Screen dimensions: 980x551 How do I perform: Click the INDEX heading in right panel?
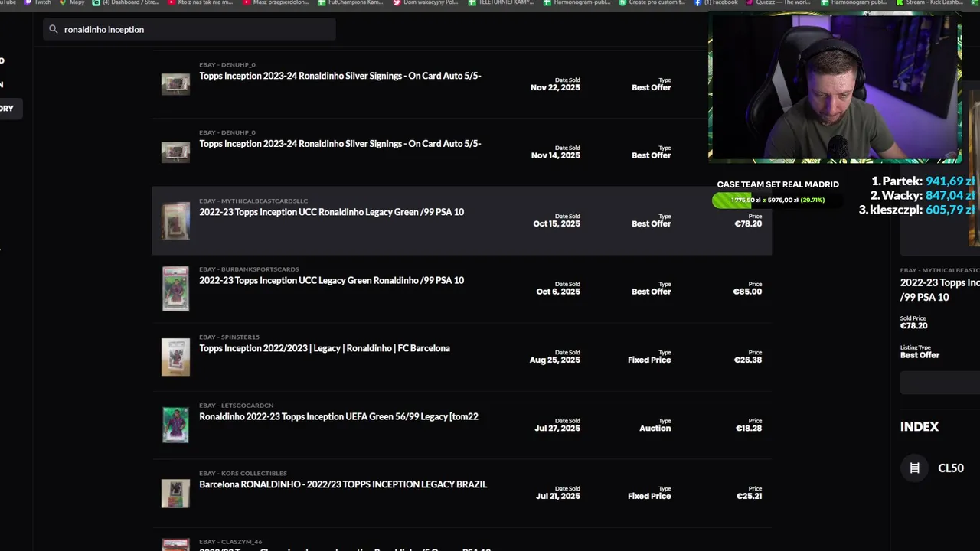pyautogui.click(x=920, y=427)
